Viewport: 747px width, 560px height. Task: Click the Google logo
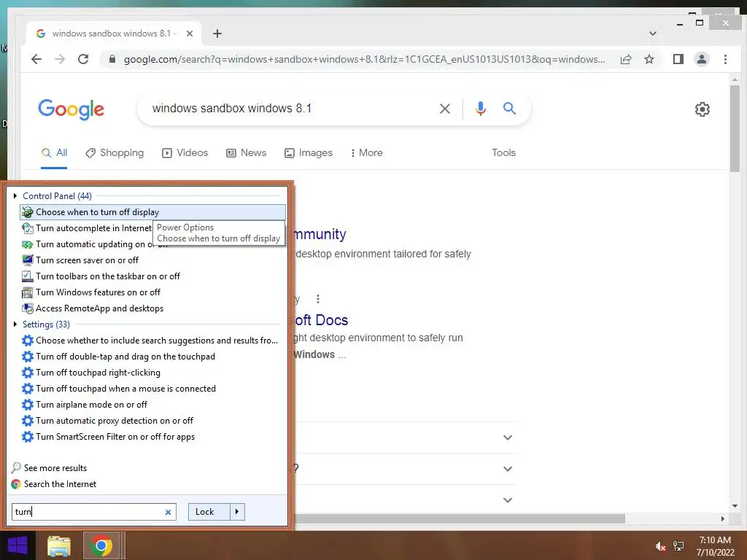(x=71, y=109)
